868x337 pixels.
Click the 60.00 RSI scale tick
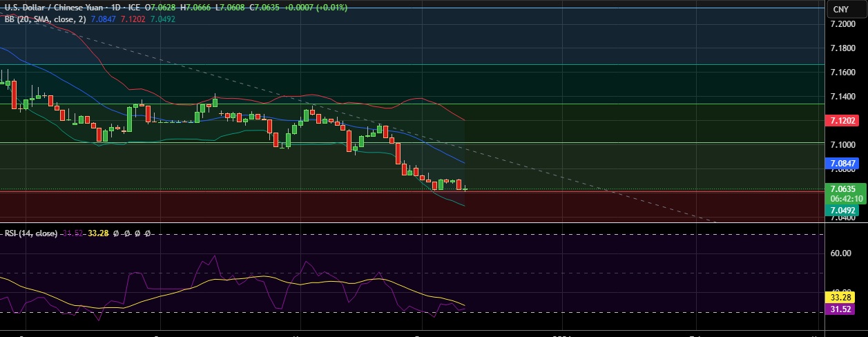click(x=842, y=253)
